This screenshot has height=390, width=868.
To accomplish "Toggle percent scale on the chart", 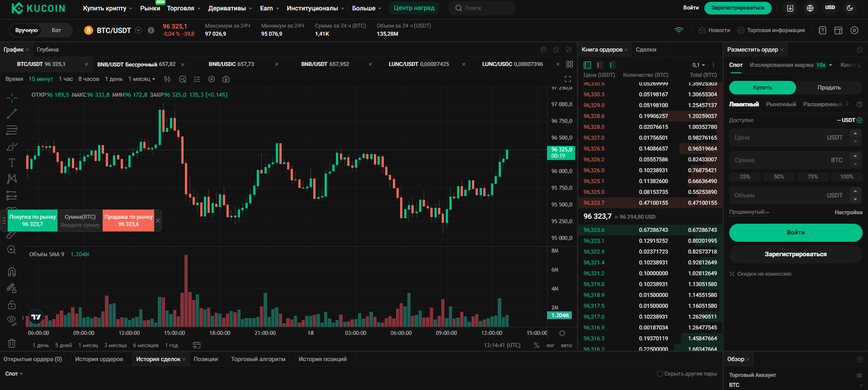I will 537,345.
